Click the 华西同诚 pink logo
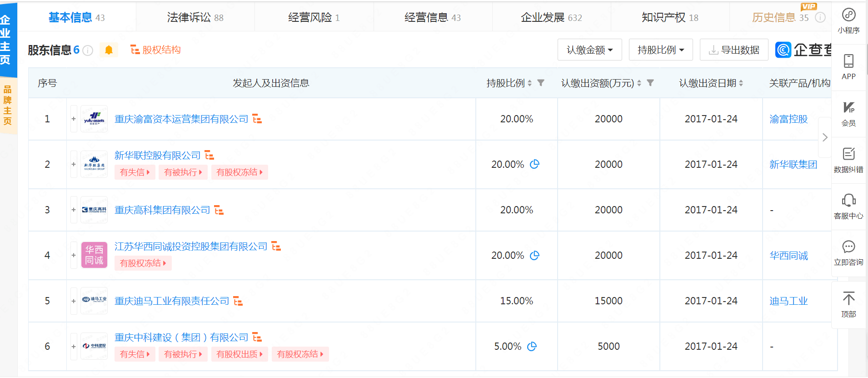Screen dimensions: 868x378 [x=94, y=255]
